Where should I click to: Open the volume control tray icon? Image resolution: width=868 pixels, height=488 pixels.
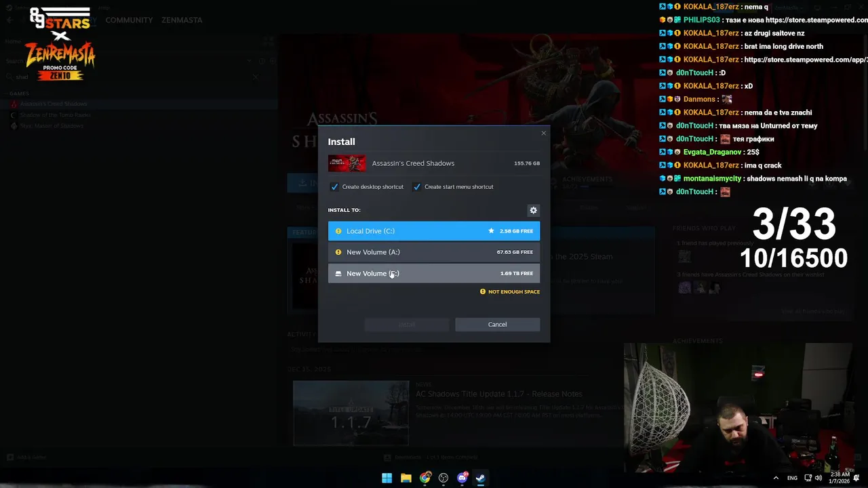tap(818, 478)
